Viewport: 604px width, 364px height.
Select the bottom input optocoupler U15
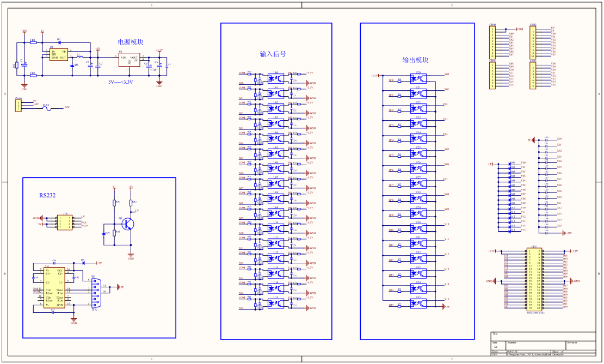click(x=276, y=304)
